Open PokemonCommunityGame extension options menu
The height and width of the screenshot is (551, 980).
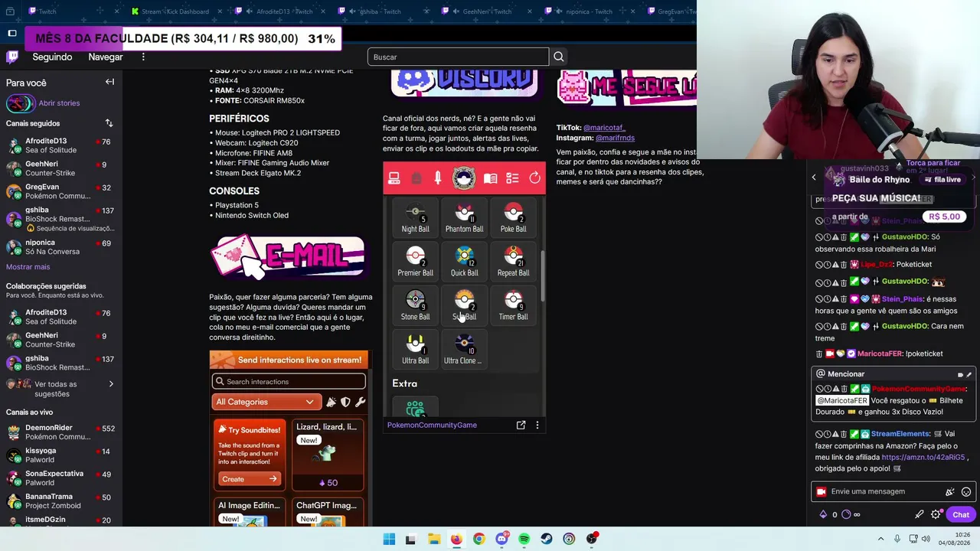[537, 425]
